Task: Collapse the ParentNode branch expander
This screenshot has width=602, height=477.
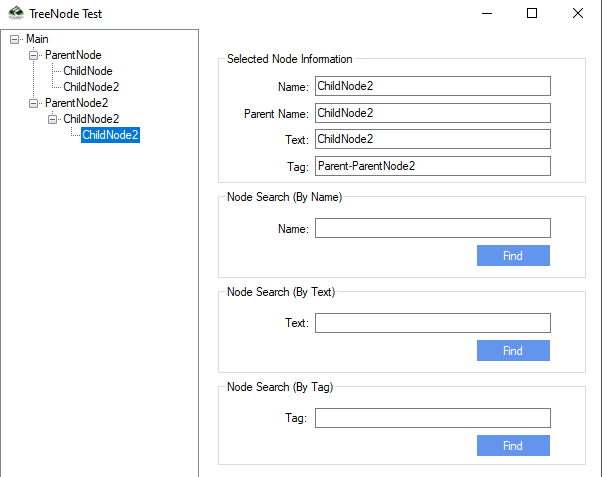Action: [x=33, y=55]
